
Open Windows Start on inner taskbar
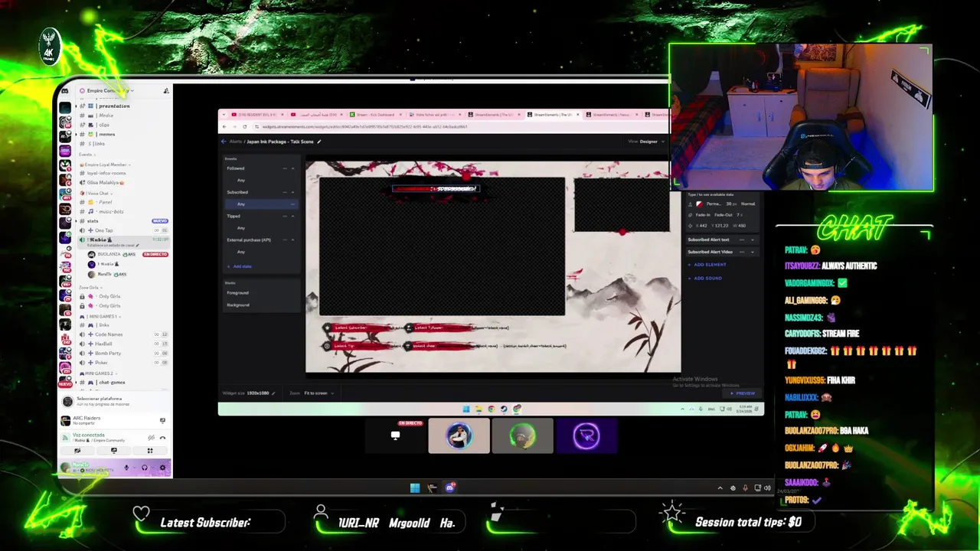click(465, 409)
